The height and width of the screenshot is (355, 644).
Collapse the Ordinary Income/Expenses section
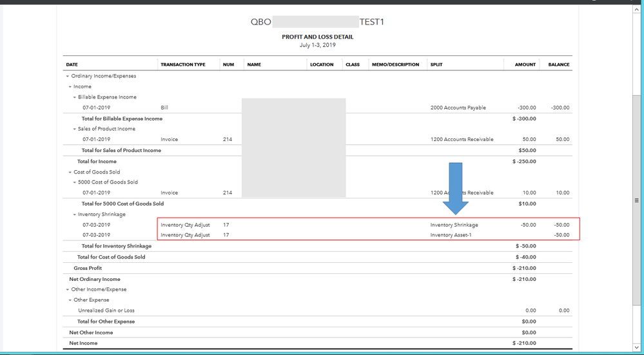67,76
